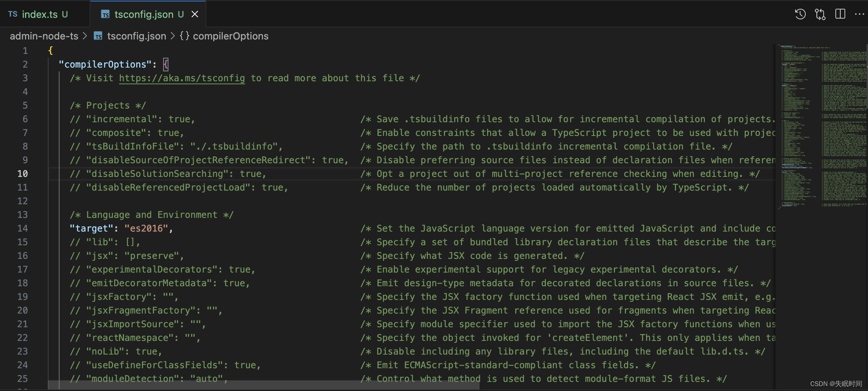Click the "target" key on line 14
The width and height of the screenshot is (868, 391).
pyautogui.click(x=92, y=229)
